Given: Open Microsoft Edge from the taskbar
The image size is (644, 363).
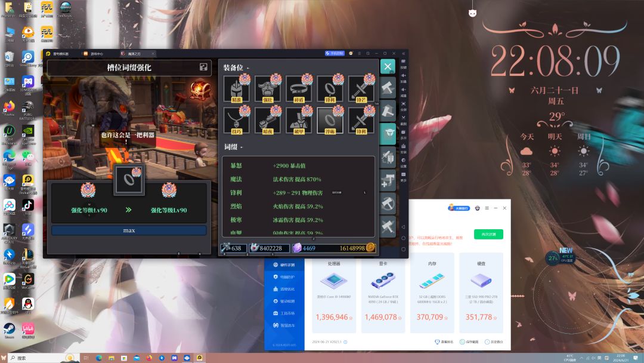Looking at the screenshot, I should [99, 358].
